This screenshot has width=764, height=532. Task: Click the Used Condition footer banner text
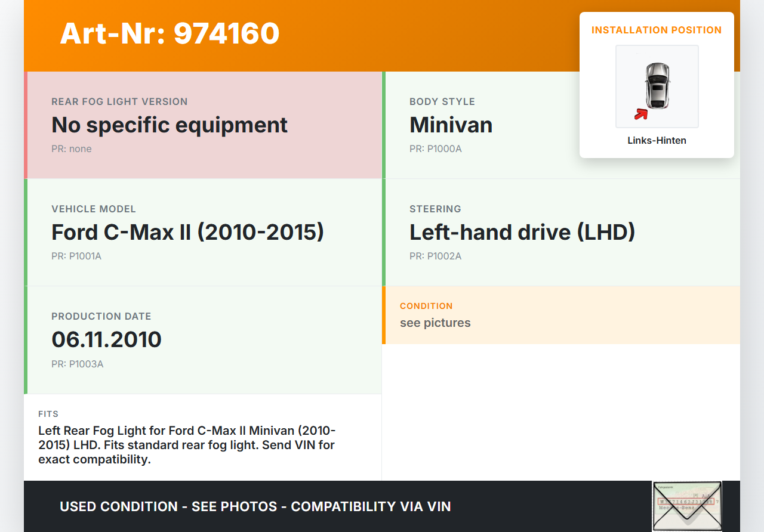click(x=255, y=507)
